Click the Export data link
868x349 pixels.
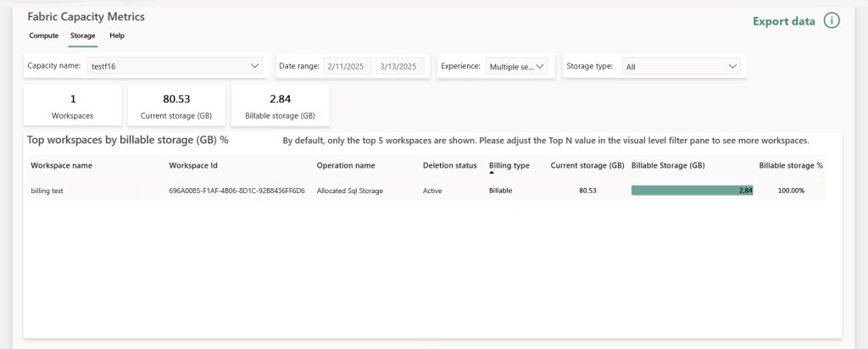[784, 21]
